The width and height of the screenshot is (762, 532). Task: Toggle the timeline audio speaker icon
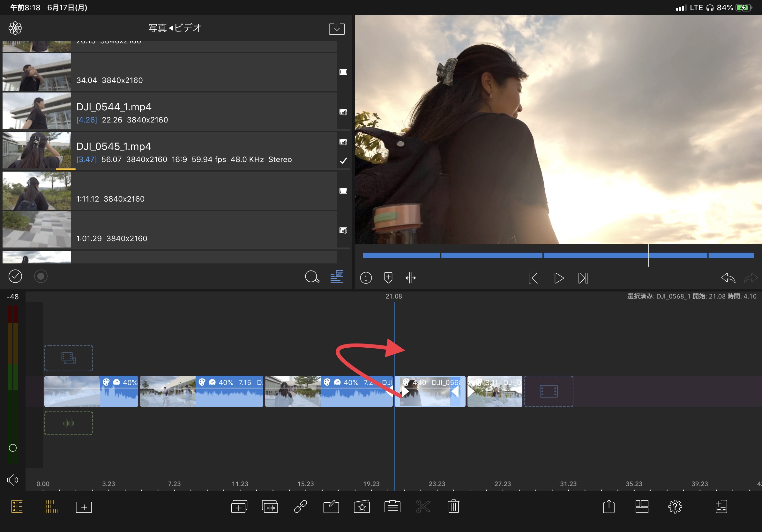[x=13, y=480]
